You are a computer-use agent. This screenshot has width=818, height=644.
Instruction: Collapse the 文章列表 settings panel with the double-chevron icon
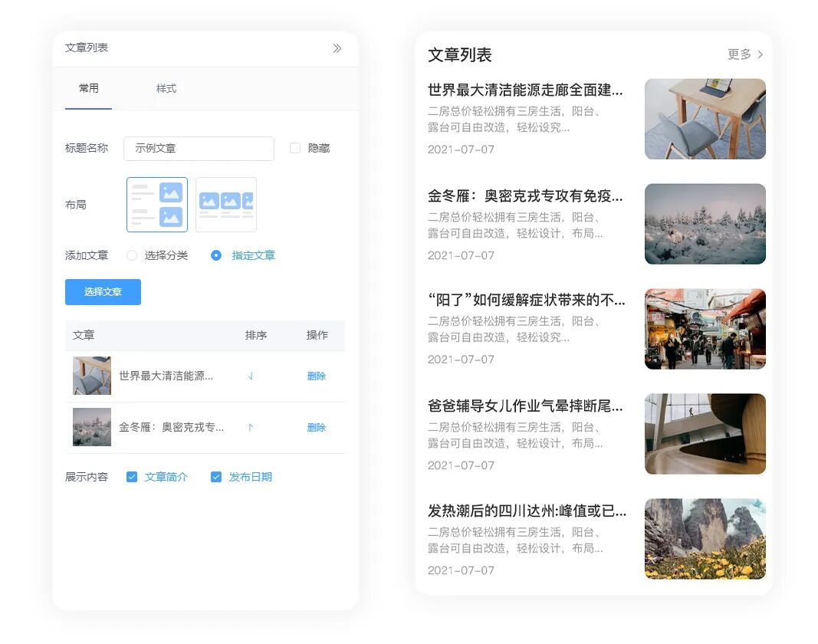point(337,48)
